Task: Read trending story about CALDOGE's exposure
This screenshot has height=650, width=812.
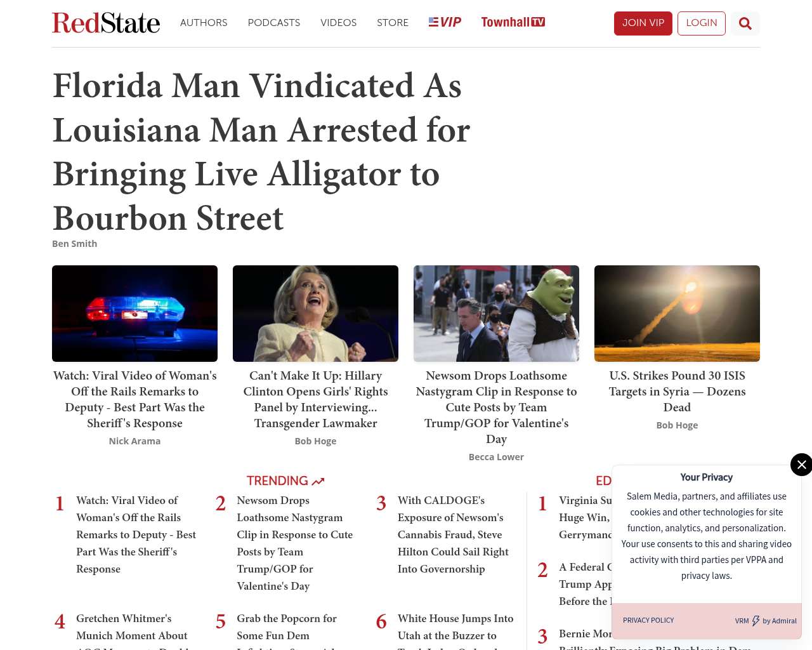Action: pyautogui.click(x=453, y=534)
